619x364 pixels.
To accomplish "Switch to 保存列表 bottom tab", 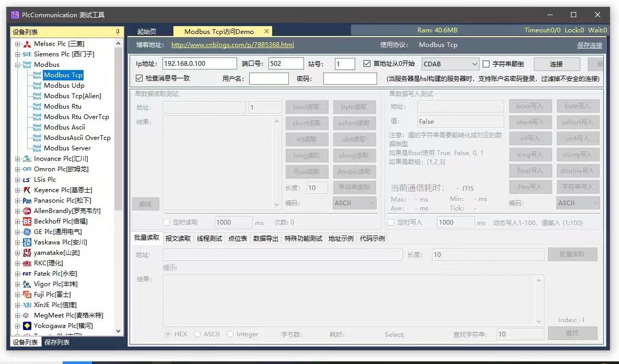I will [x=57, y=342].
